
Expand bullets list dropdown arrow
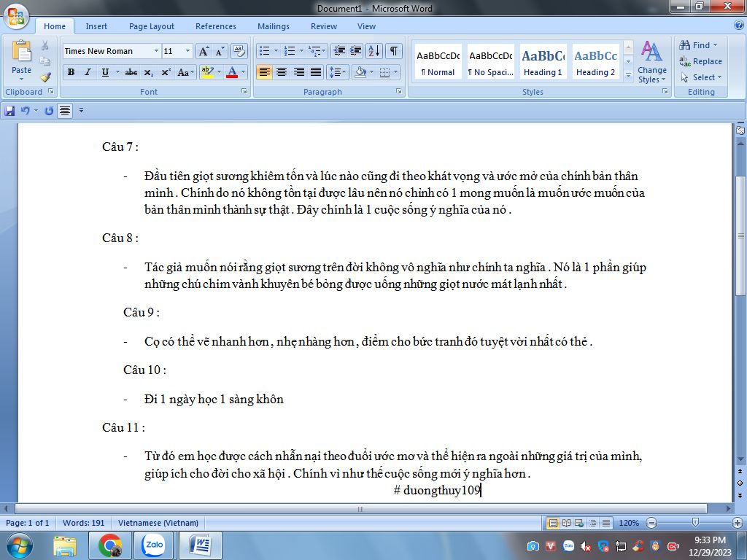tap(275, 51)
